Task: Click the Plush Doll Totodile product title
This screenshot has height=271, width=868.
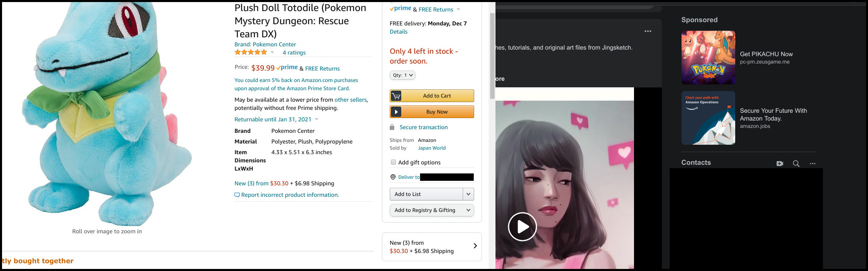Action: click(x=300, y=21)
